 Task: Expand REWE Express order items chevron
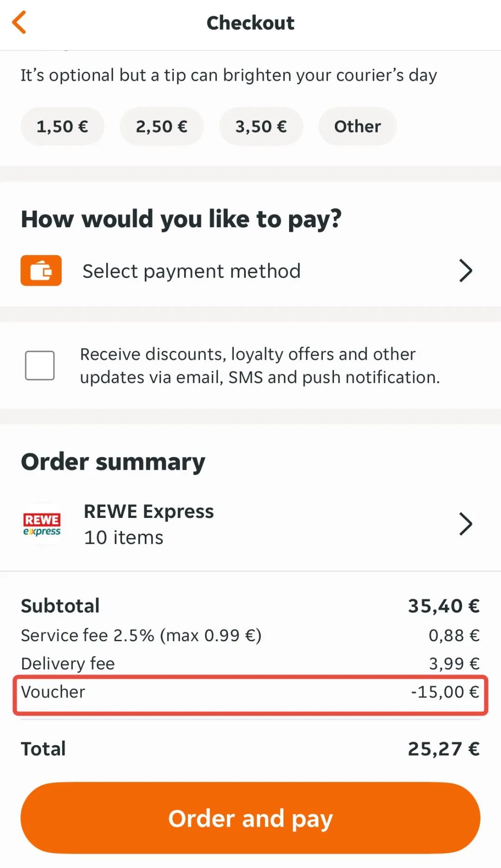(466, 524)
